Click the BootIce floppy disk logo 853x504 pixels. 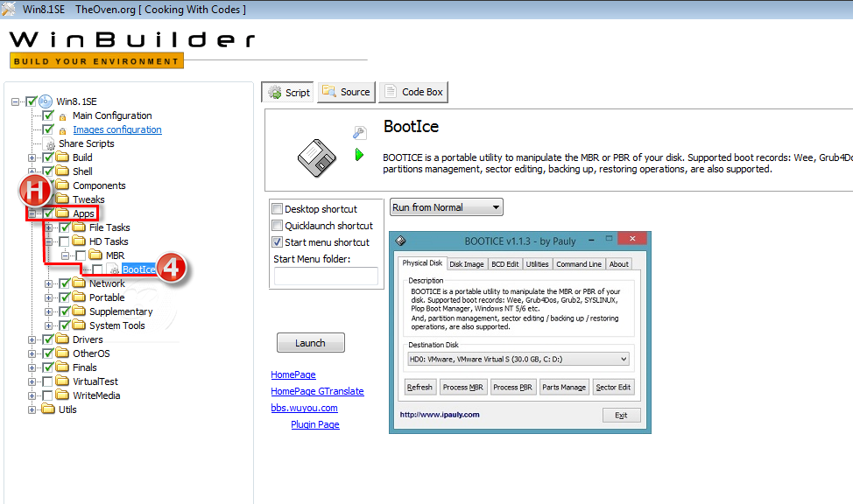click(x=317, y=158)
